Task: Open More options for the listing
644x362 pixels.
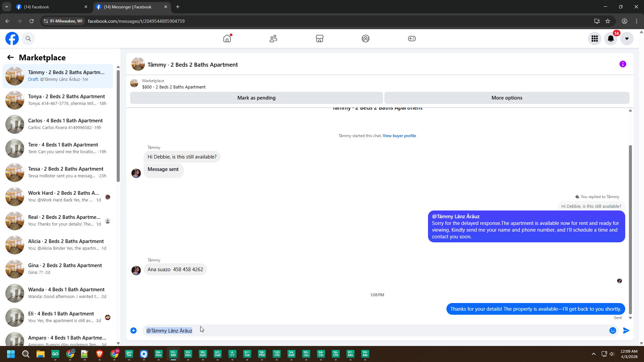Action: tap(507, 98)
